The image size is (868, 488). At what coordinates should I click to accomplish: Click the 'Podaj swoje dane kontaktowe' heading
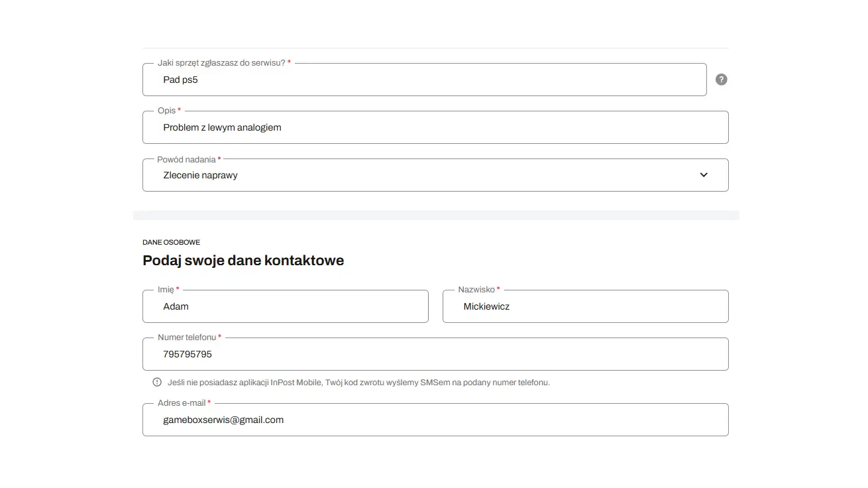(x=243, y=261)
